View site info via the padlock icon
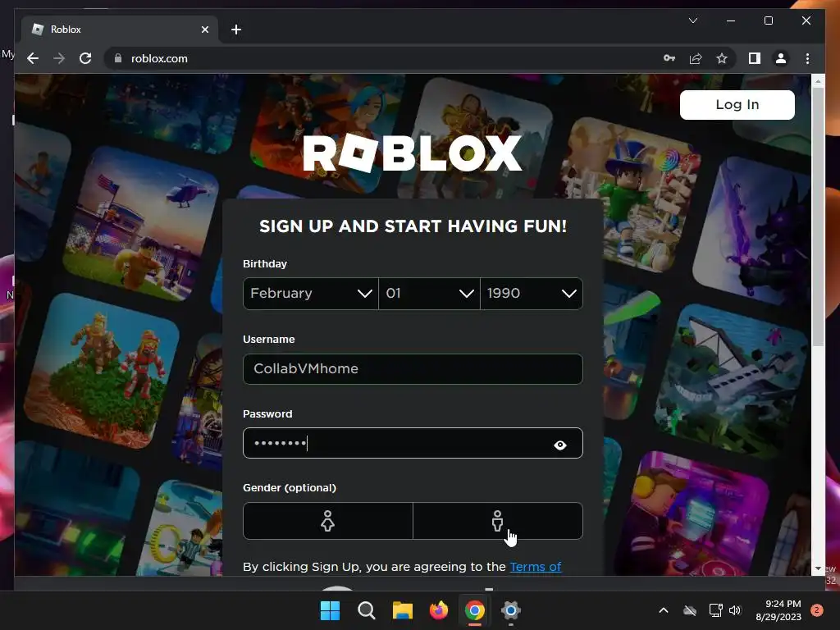Viewport: 840px width, 630px height. click(118, 58)
